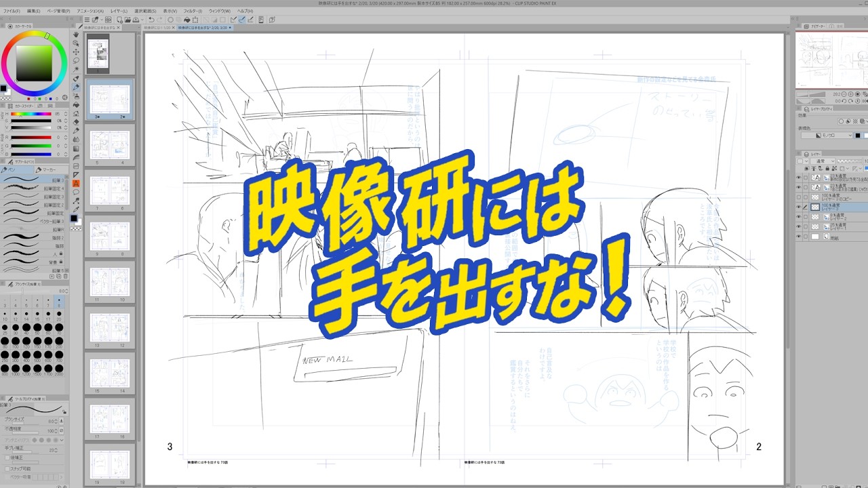Click the Open file folder icon
868x488 pixels.
click(127, 19)
